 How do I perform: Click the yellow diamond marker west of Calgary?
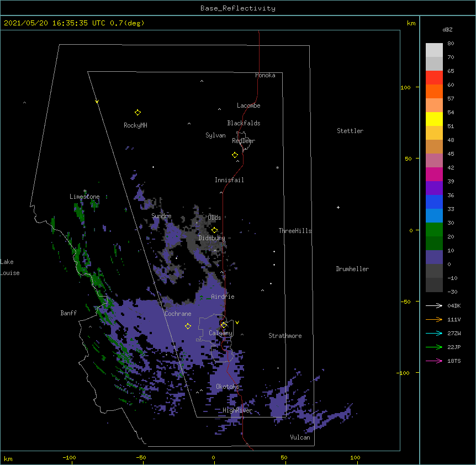tap(188, 326)
